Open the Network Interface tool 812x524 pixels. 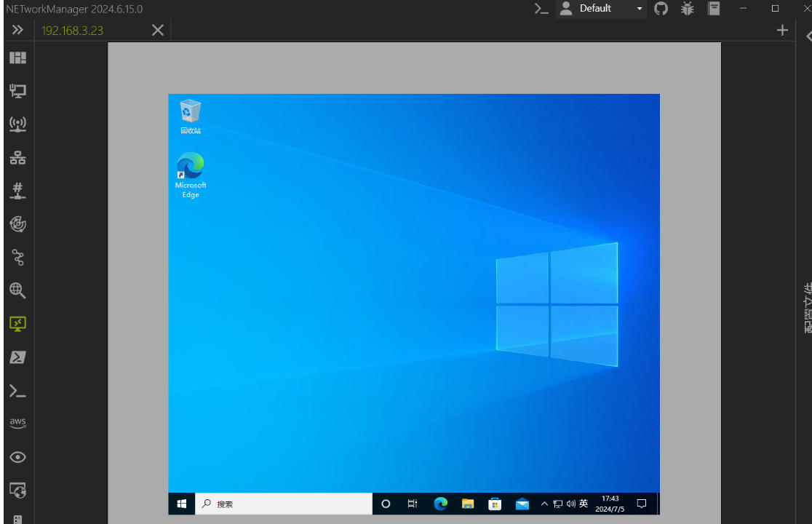(17, 91)
